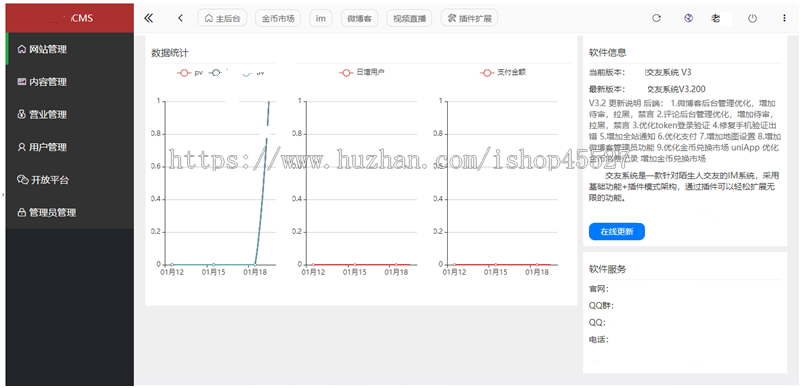Open 管理员管理 sidebar item
The width and height of the screenshot is (801, 388).
coord(70,212)
